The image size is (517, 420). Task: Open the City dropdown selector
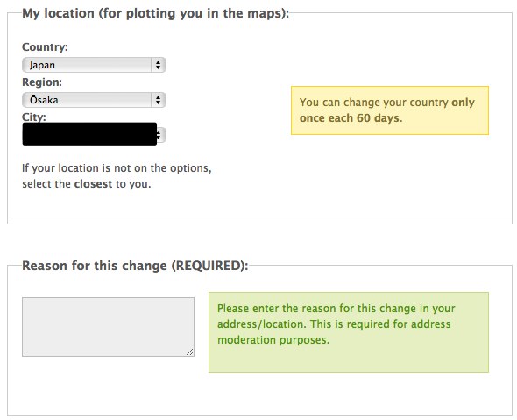click(94, 135)
